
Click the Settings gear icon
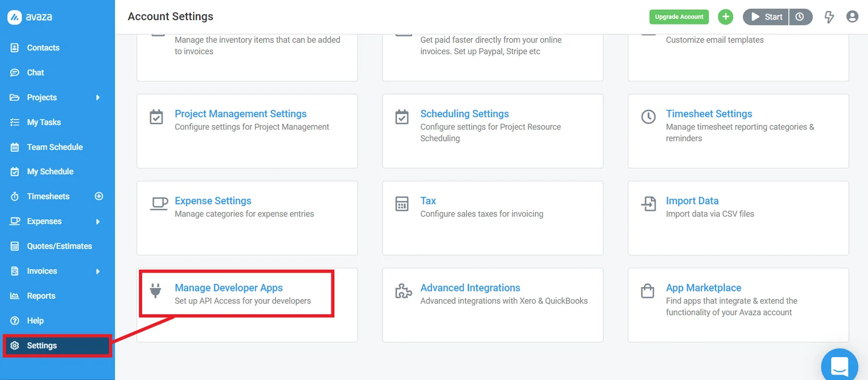click(x=15, y=346)
